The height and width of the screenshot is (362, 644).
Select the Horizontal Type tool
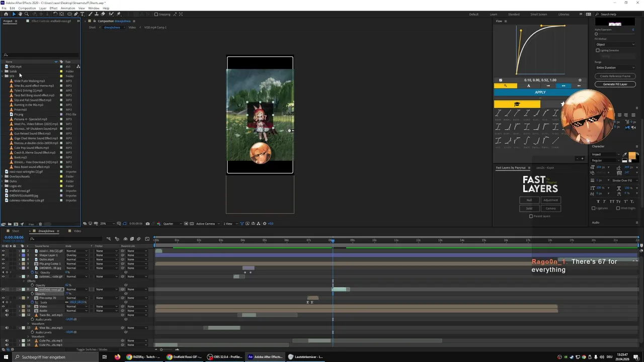tap(82, 14)
